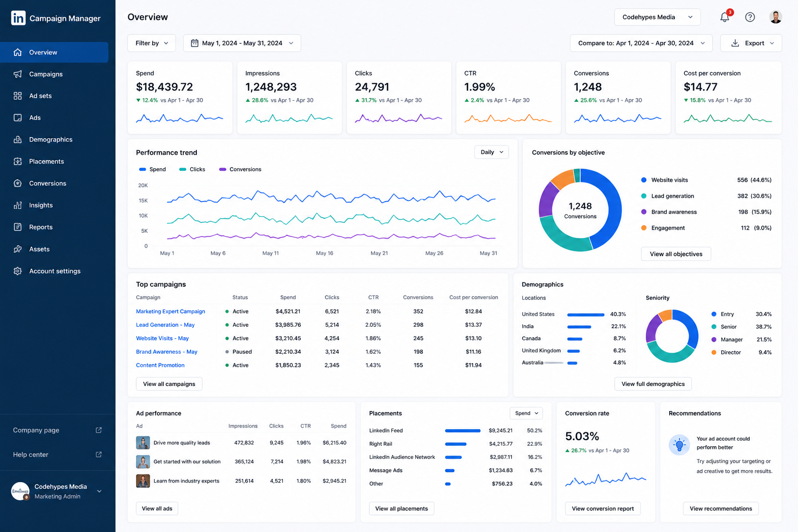Viewport: 798px width, 532px height.
Task: Click the 'Drive more quality leads' ad thumbnail
Action: [143, 443]
